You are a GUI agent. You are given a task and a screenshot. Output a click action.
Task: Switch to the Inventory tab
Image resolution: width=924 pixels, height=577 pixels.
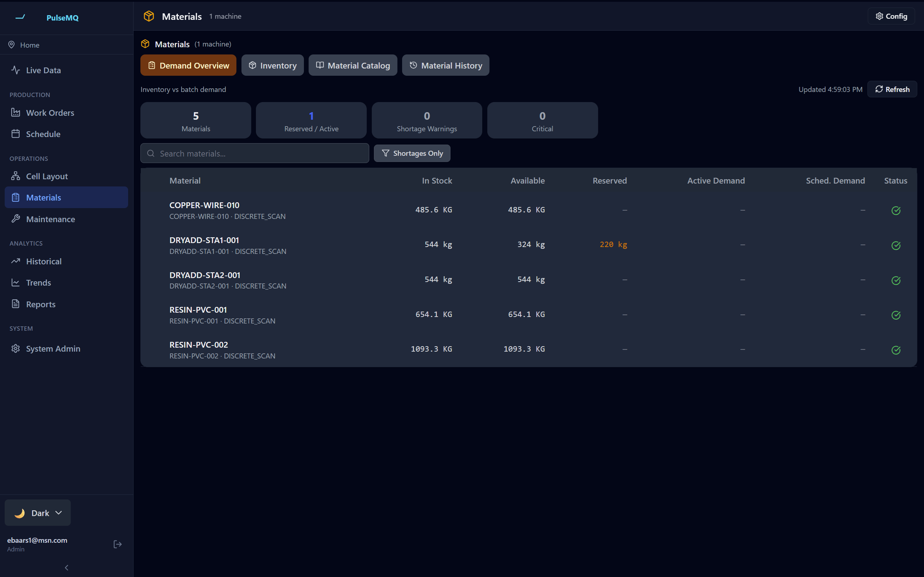tap(272, 65)
